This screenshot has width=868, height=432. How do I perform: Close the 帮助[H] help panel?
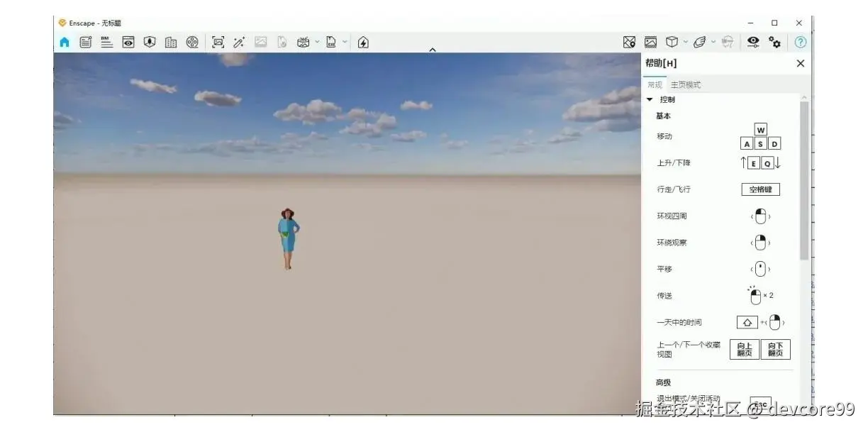[x=801, y=63]
